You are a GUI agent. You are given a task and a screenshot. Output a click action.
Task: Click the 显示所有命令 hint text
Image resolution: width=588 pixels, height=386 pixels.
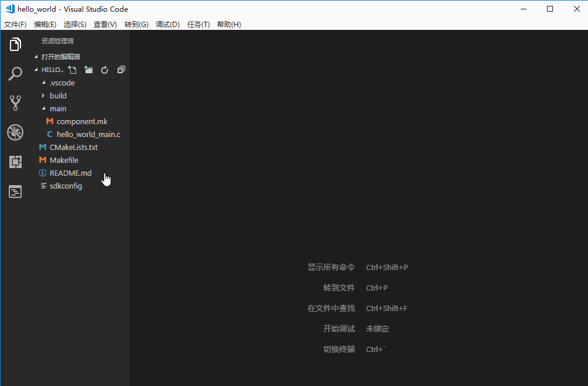(331, 267)
